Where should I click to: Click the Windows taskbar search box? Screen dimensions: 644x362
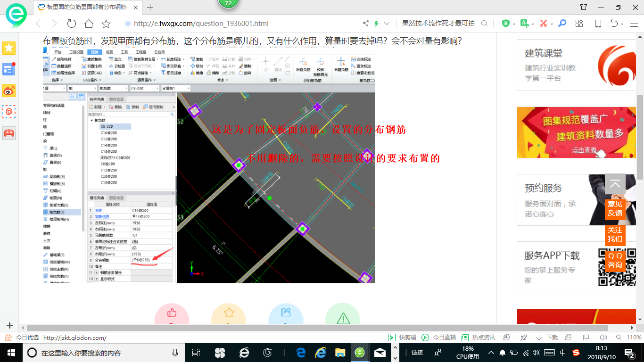(x=104, y=353)
